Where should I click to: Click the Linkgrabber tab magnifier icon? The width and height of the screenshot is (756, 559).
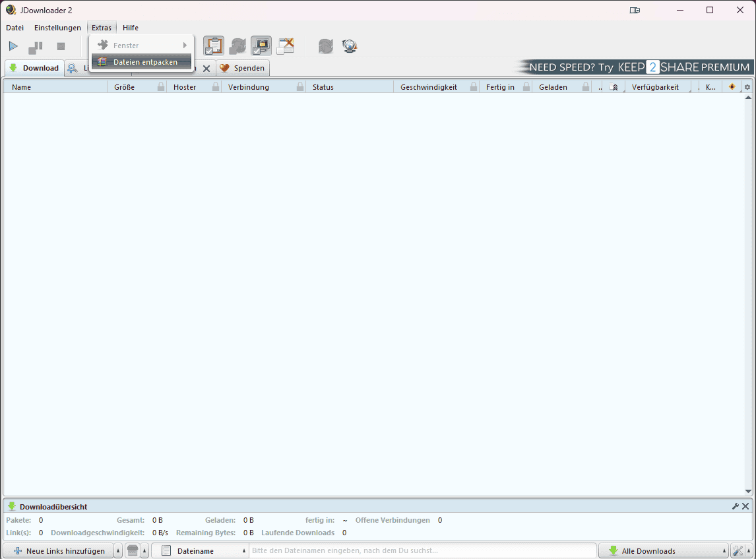[x=73, y=68]
